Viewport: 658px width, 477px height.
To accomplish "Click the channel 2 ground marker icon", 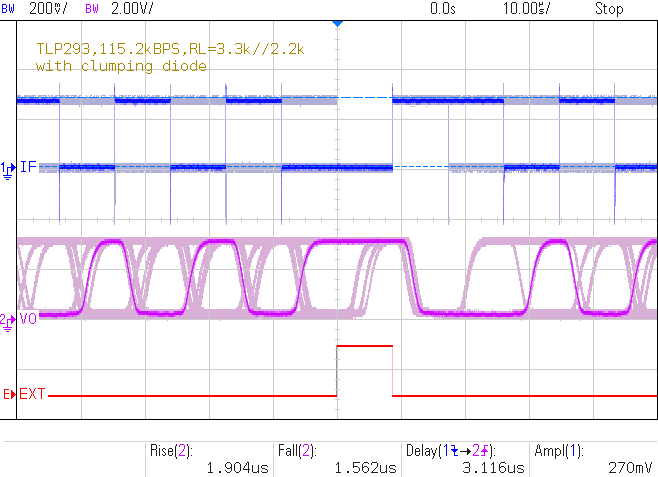I will [x=8, y=323].
